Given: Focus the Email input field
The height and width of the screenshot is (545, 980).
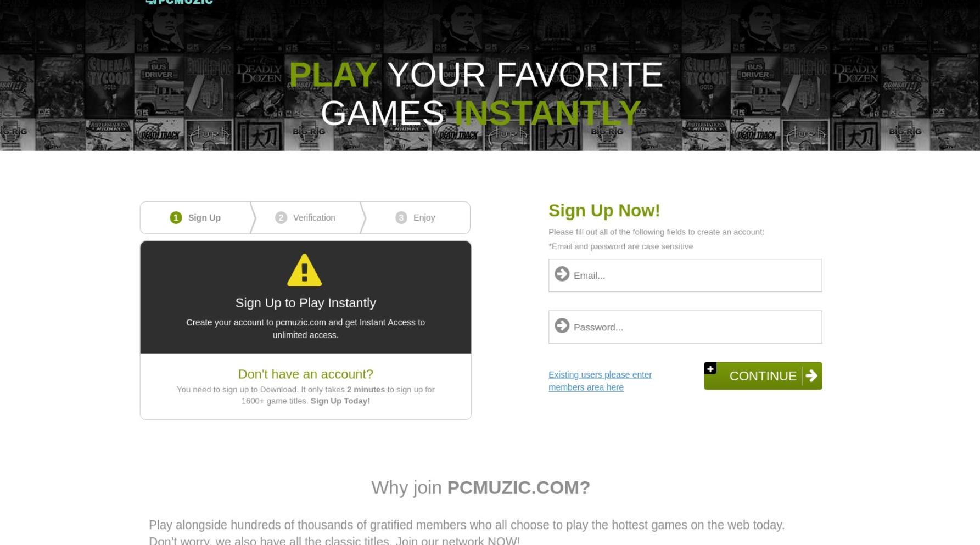Looking at the screenshot, I should (x=685, y=276).
